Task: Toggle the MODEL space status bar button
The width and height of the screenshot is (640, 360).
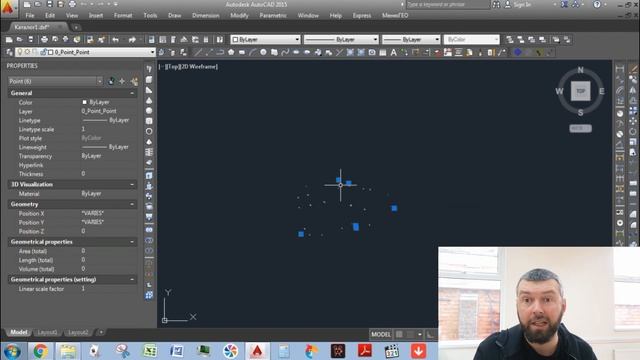Action: 381,334
